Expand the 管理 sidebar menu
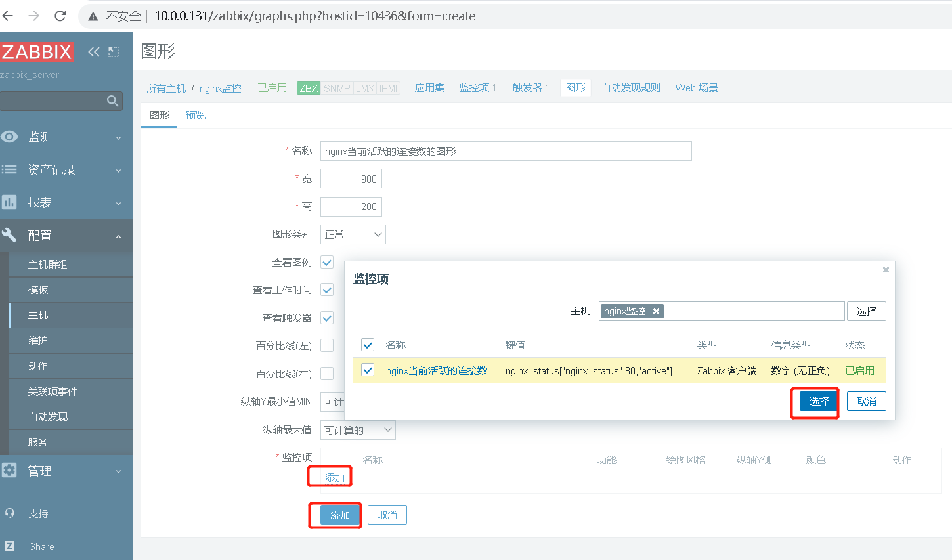The height and width of the screenshot is (560, 952). [x=66, y=470]
